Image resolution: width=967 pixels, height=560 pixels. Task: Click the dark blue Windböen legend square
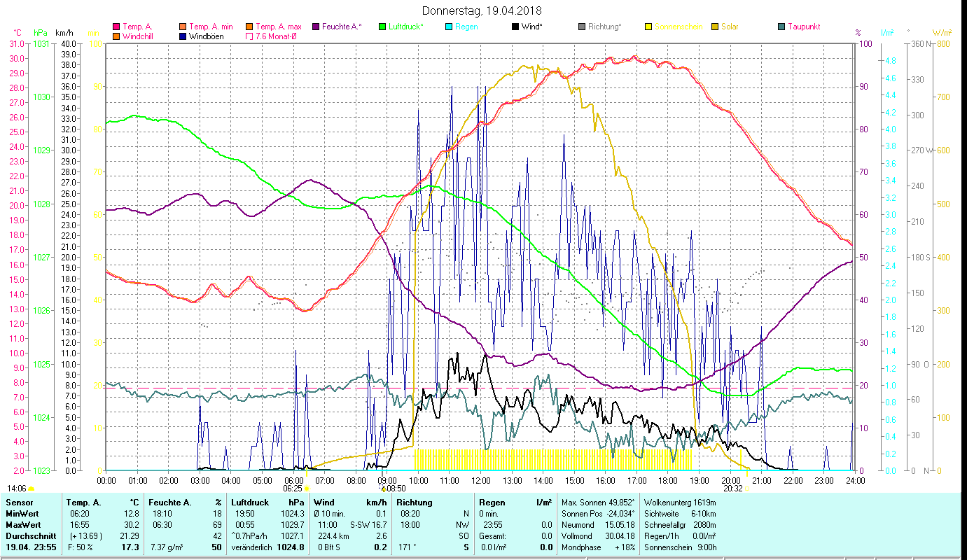pyautogui.click(x=183, y=36)
